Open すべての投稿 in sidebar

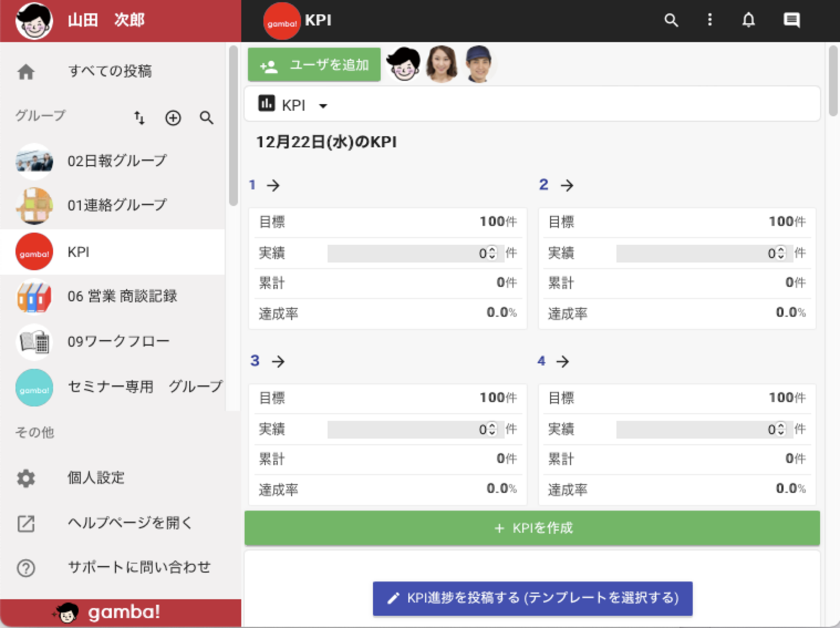tap(112, 71)
